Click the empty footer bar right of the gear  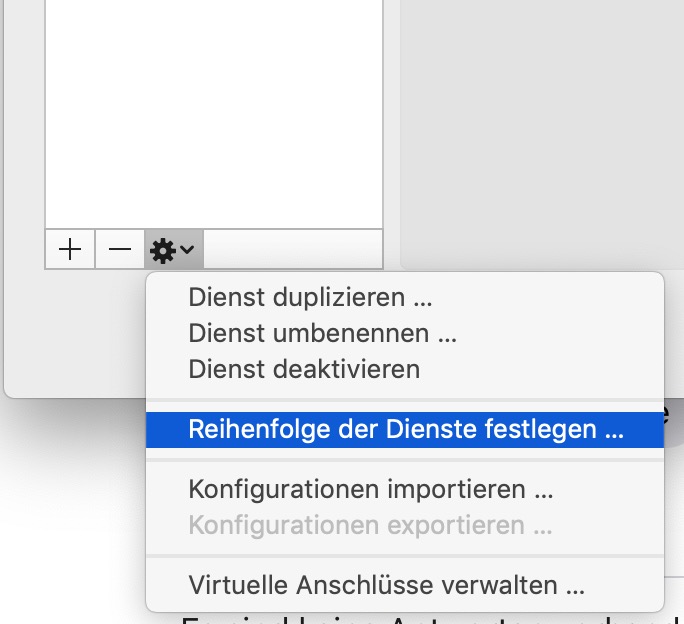point(292,249)
